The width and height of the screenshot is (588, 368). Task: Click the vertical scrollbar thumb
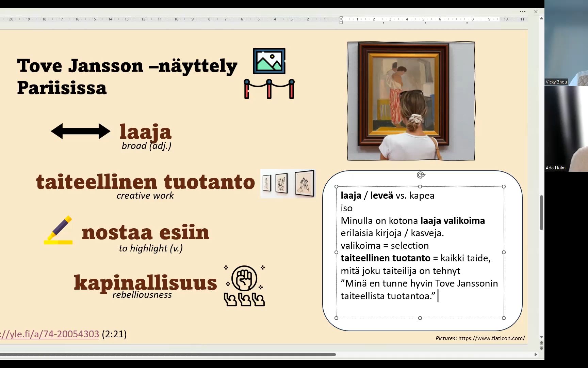point(541,213)
